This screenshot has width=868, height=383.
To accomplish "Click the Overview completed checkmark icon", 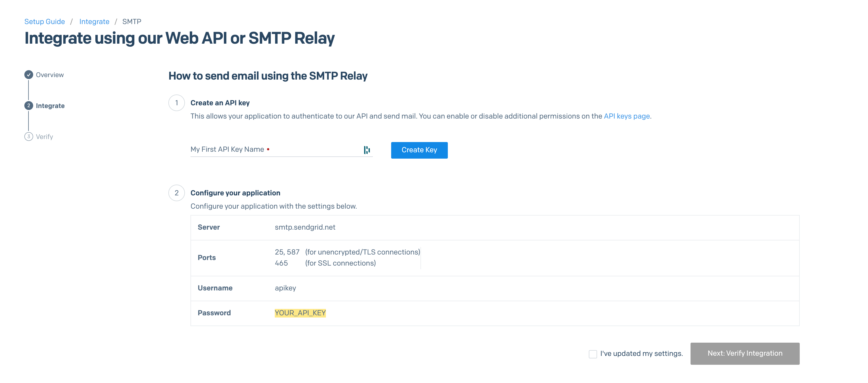I will pyautogui.click(x=29, y=75).
